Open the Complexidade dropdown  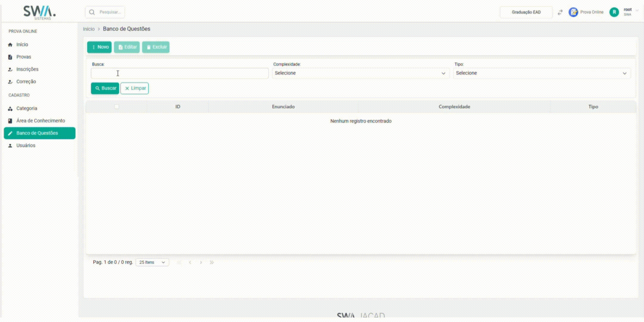click(360, 73)
